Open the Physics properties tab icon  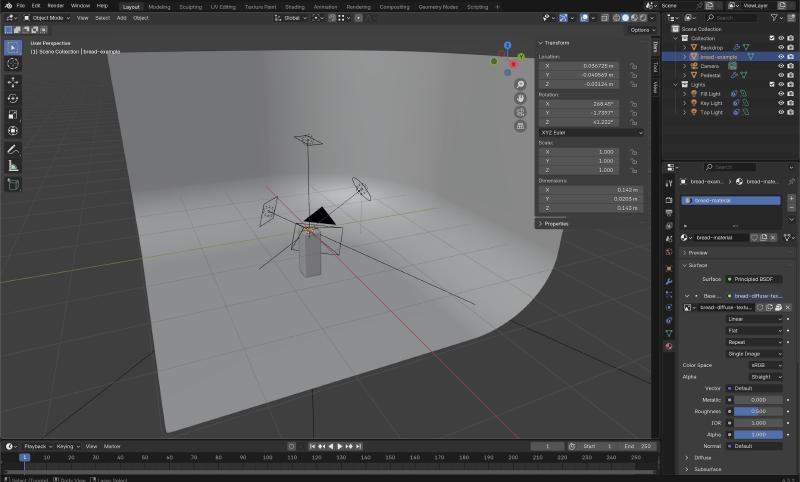point(669,308)
